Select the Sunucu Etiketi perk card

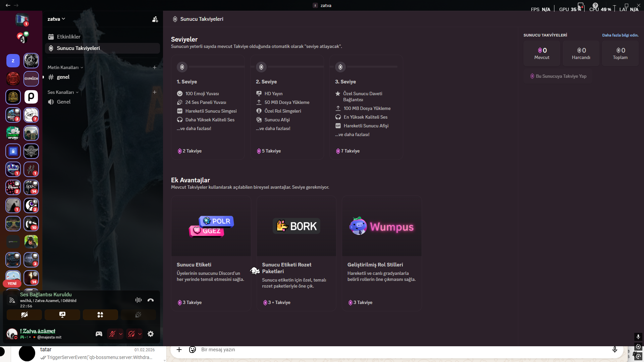click(211, 253)
